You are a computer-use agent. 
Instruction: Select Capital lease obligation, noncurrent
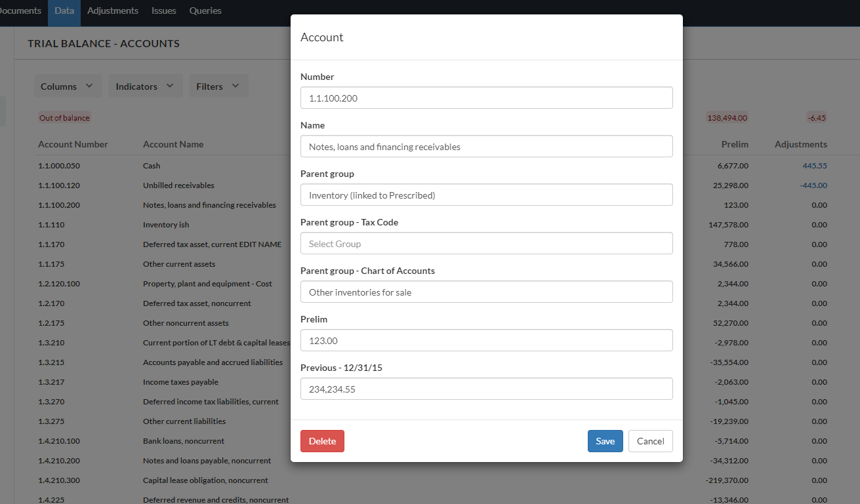point(205,480)
